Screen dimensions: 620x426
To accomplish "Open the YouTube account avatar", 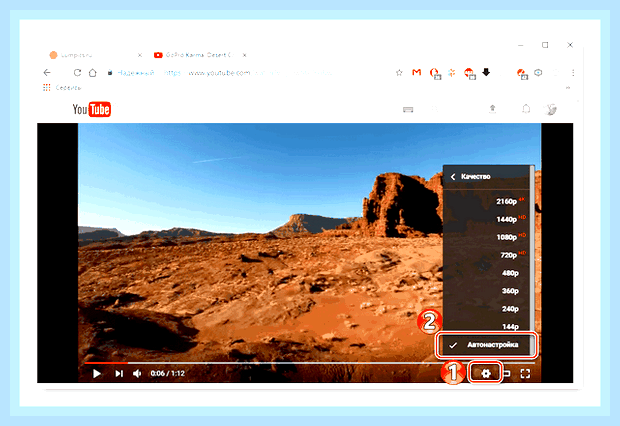I will (x=551, y=109).
